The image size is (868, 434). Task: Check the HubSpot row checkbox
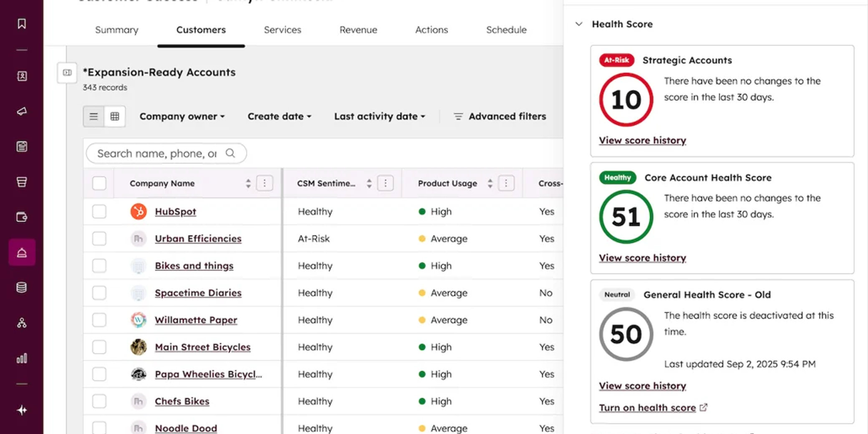[99, 212]
